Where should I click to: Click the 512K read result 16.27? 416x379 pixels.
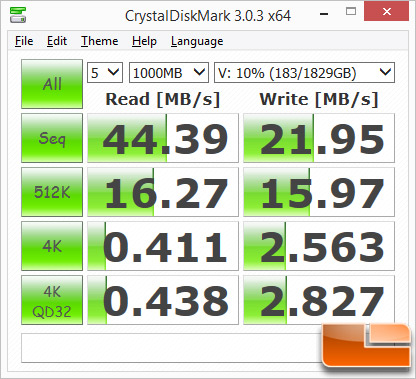tap(163, 192)
